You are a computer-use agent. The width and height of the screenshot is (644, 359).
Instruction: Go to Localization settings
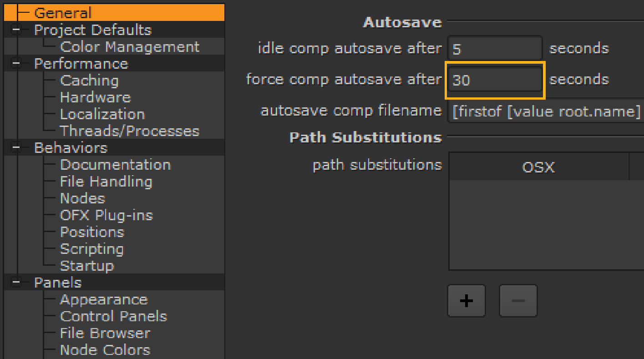[x=102, y=114]
